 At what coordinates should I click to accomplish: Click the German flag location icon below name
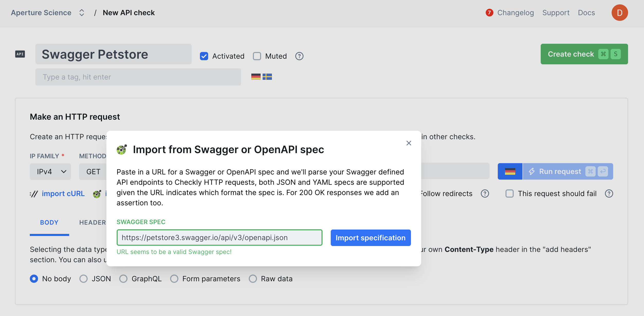click(x=256, y=77)
